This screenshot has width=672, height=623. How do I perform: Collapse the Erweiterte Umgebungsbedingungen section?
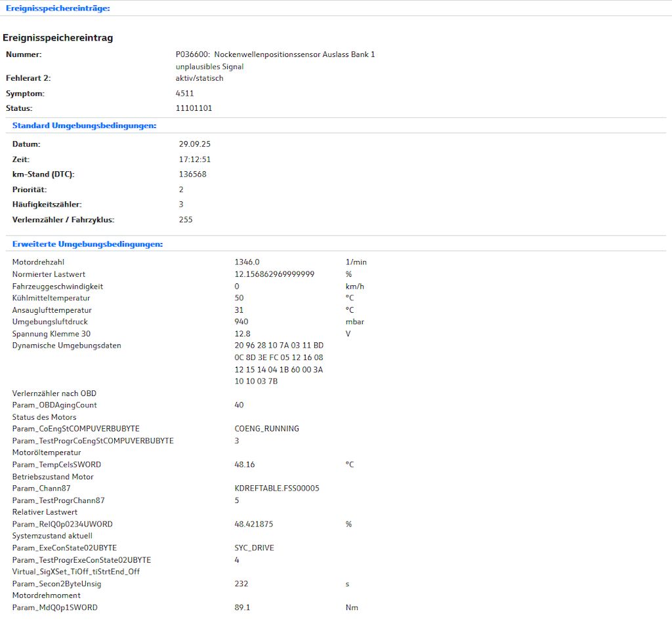click(x=87, y=244)
